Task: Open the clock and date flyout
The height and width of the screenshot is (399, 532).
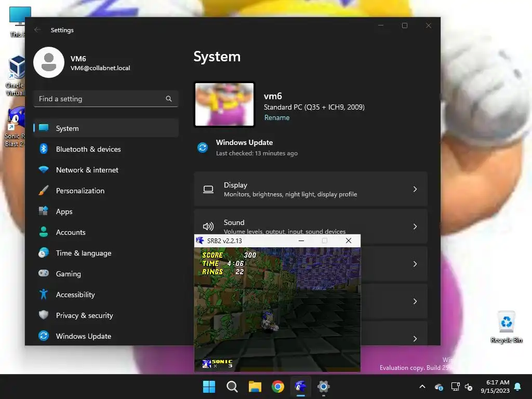Action: pyautogui.click(x=495, y=387)
